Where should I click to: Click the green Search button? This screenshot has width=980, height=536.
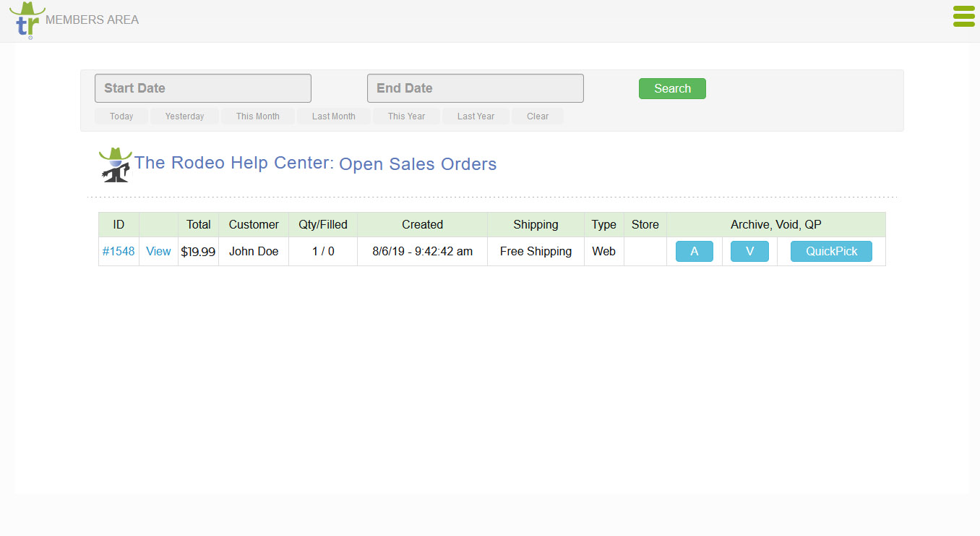(x=672, y=88)
